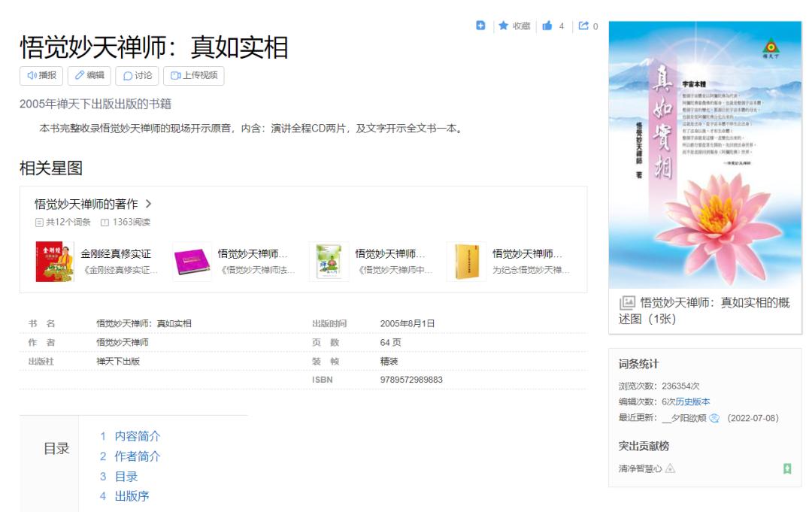Click the share icon showing count 0
This screenshot has width=812, height=512.
point(584,26)
